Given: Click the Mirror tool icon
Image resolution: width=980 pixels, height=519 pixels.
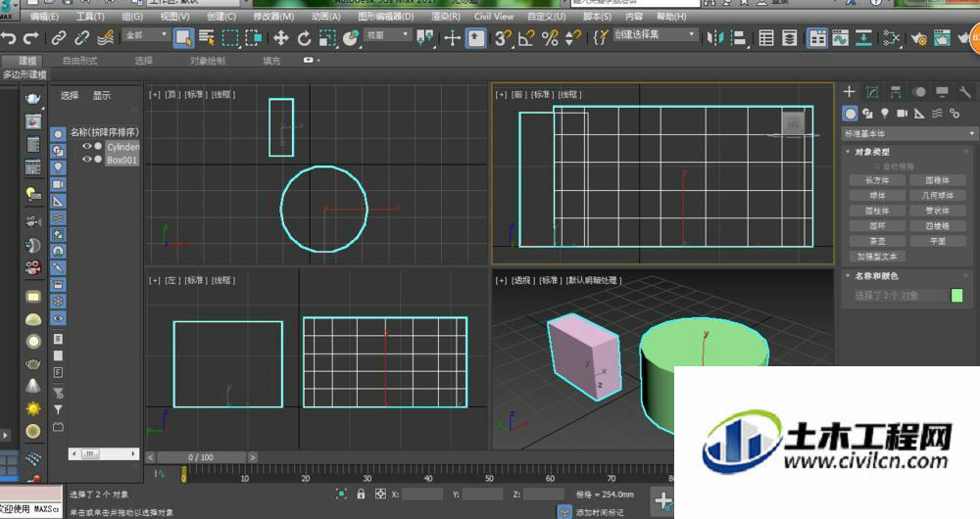Looking at the screenshot, I should [715, 38].
